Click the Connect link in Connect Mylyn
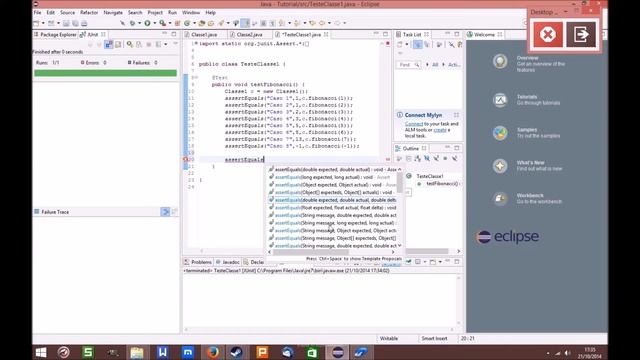640x360 pixels. click(x=413, y=124)
